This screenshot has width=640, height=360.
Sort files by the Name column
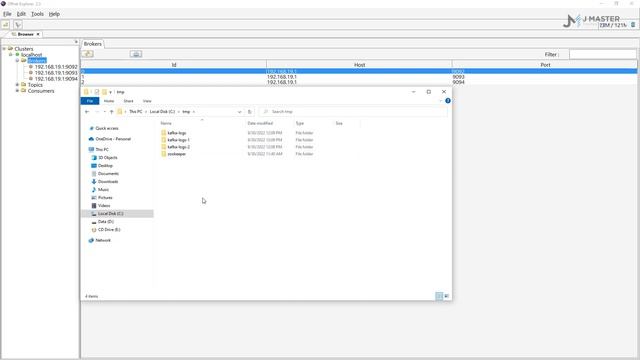pyautogui.click(x=166, y=123)
